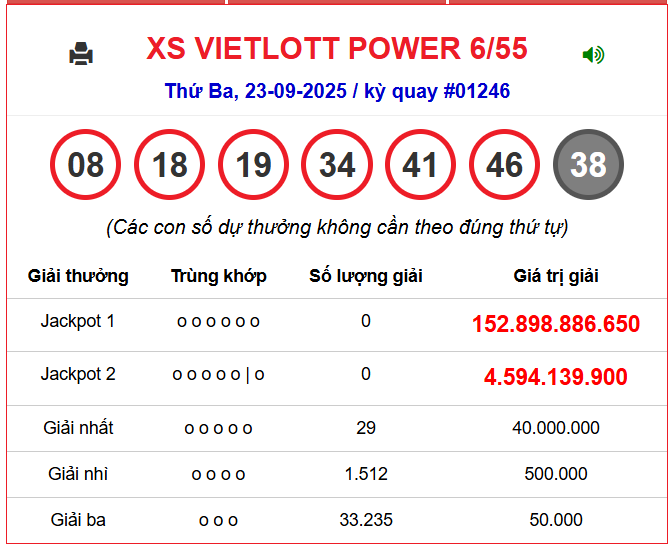Click the date and draw number #01246 line
Viewport: 672px width, 547px height.
tap(337, 92)
